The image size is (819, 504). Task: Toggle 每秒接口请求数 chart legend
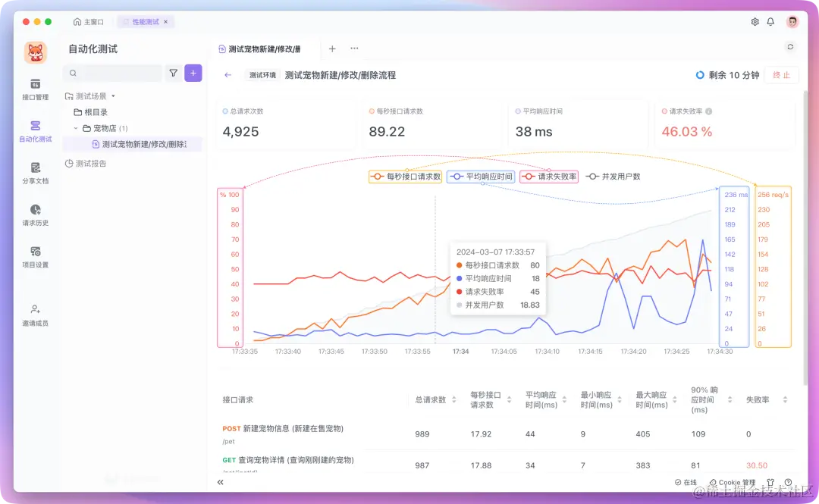pos(405,177)
